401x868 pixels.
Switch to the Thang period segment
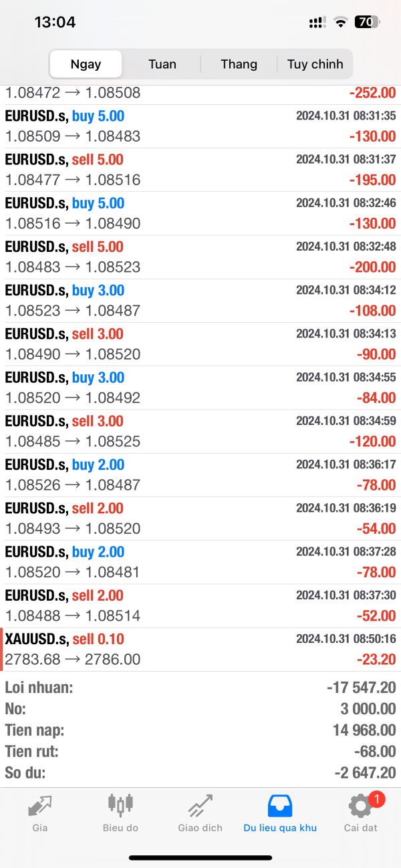pyautogui.click(x=239, y=64)
